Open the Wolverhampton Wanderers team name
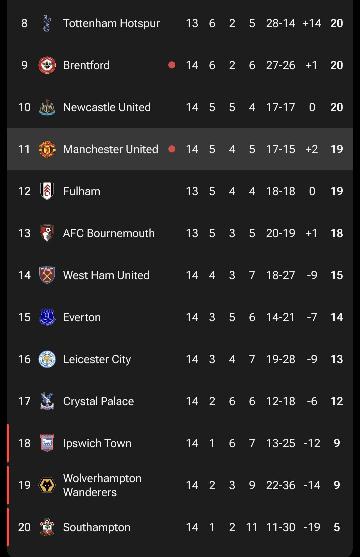 click(102, 485)
